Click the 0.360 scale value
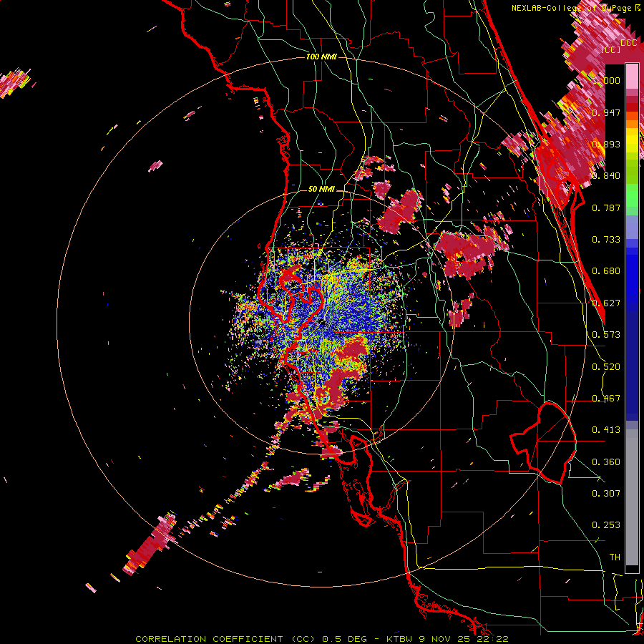The height and width of the screenshot is (644, 644). point(606,462)
